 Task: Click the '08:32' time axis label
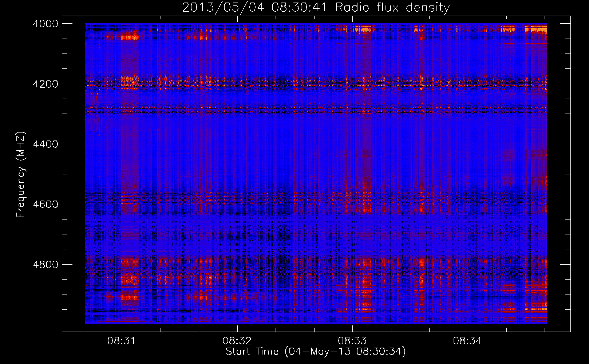237,341
